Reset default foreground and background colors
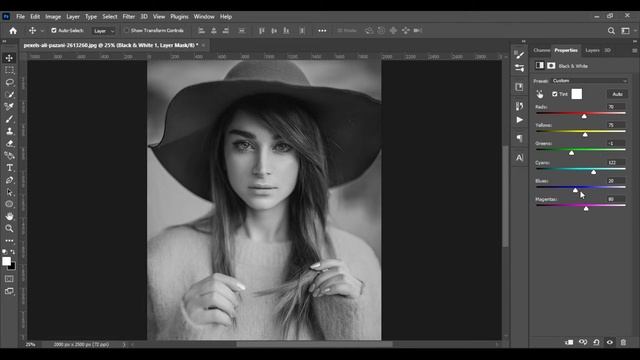This screenshot has width=640, height=360. (x=4, y=252)
